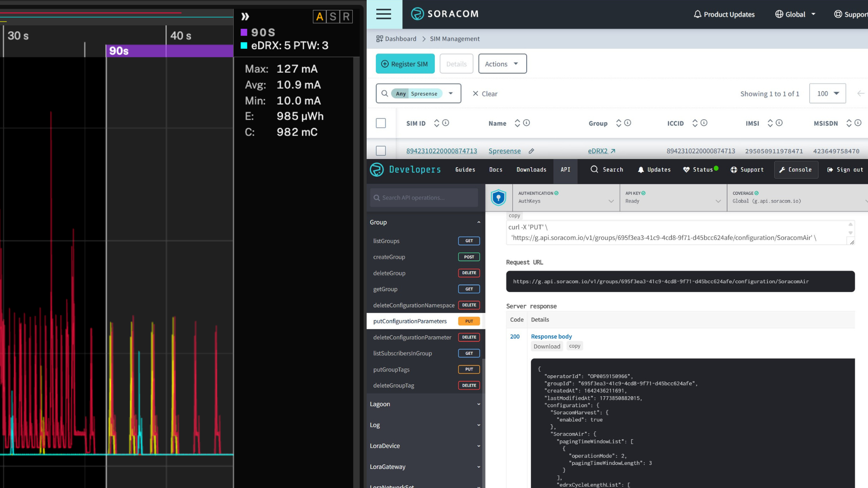The height and width of the screenshot is (488, 868).
Task: Click the purple 90s color swatch
Action: click(x=244, y=33)
